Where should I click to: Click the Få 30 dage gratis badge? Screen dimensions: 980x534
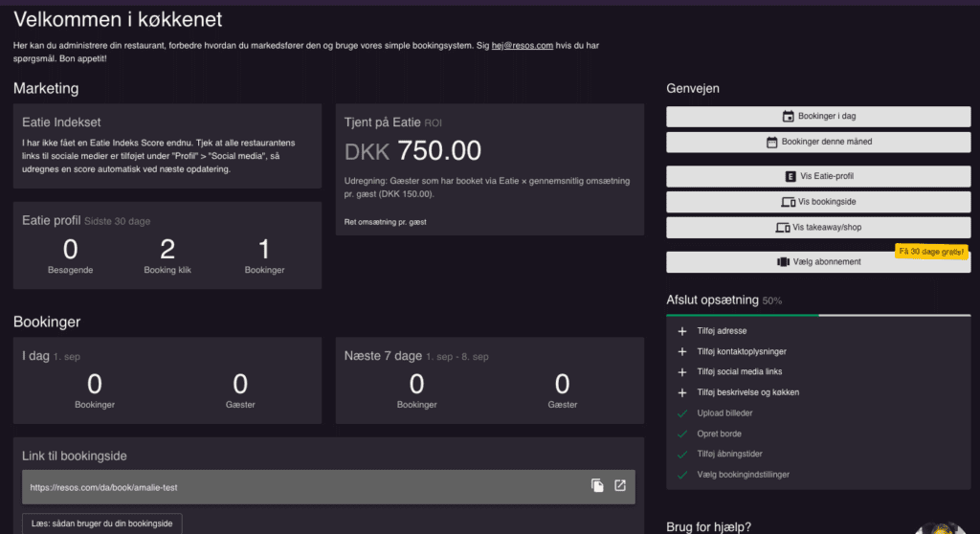931,252
